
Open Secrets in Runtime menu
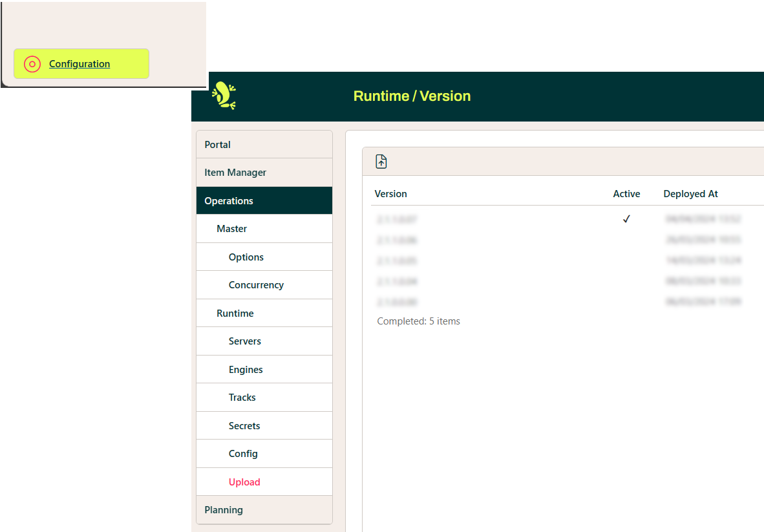click(x=244, y=426)
